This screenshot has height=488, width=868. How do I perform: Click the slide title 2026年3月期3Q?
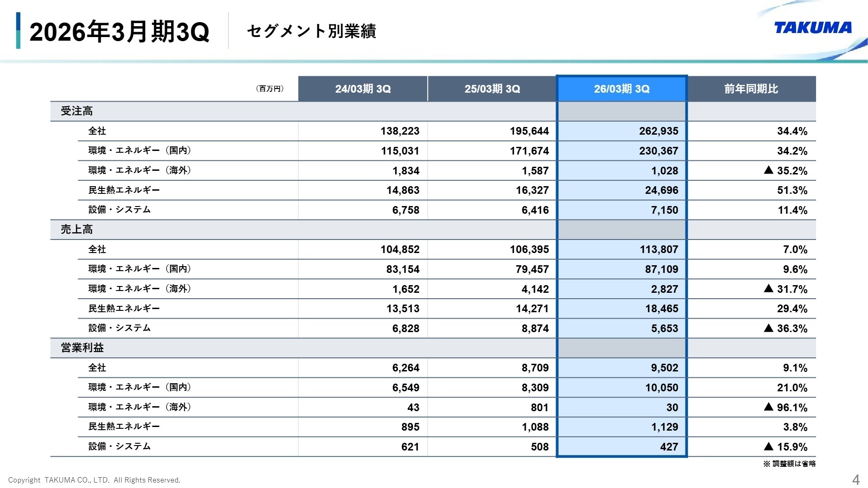(x=119, y=32)
